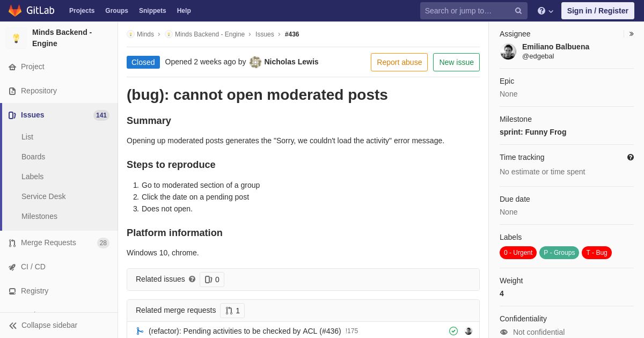Click the GitLab fox logo

(x=15, y=11)
